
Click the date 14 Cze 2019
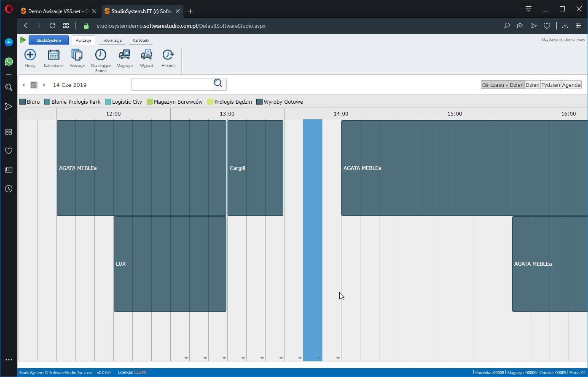[70, 85]
